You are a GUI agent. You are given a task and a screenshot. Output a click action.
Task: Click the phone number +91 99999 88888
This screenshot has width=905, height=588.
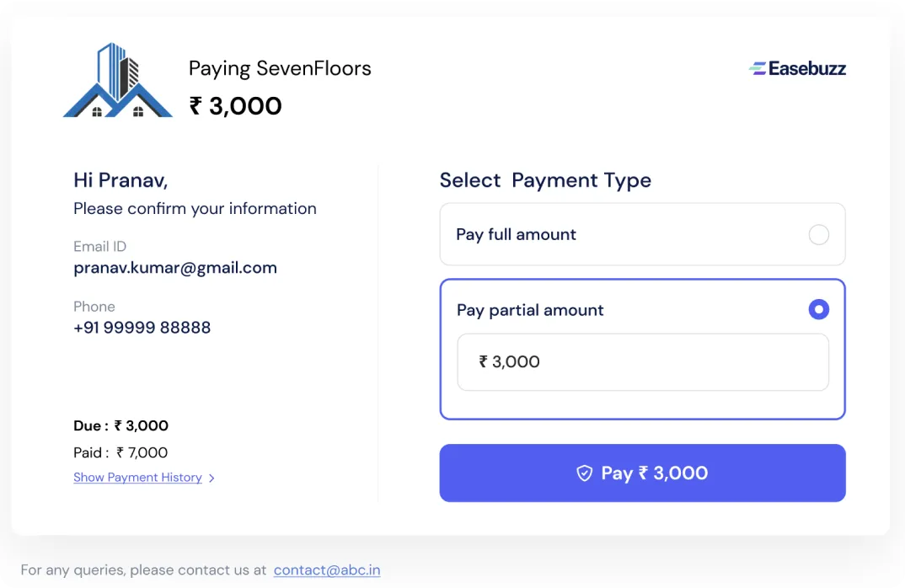[x=142, y=328]
